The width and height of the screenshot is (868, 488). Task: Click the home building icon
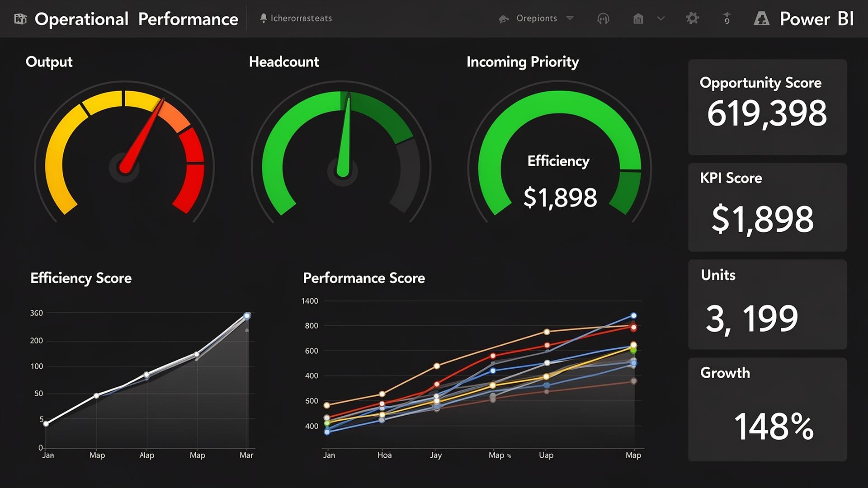638,19
